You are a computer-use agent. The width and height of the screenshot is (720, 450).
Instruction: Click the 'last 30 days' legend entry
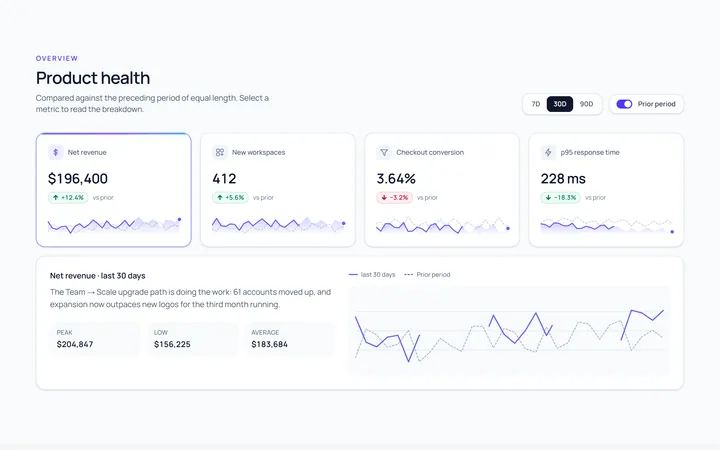pyautogui.click(x=372, y=275)
